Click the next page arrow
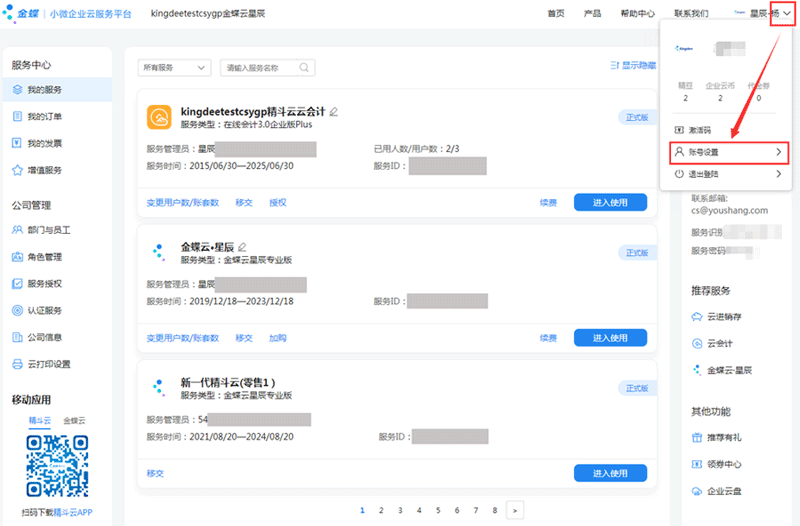 pyautogui.click(x=515, y=510)
